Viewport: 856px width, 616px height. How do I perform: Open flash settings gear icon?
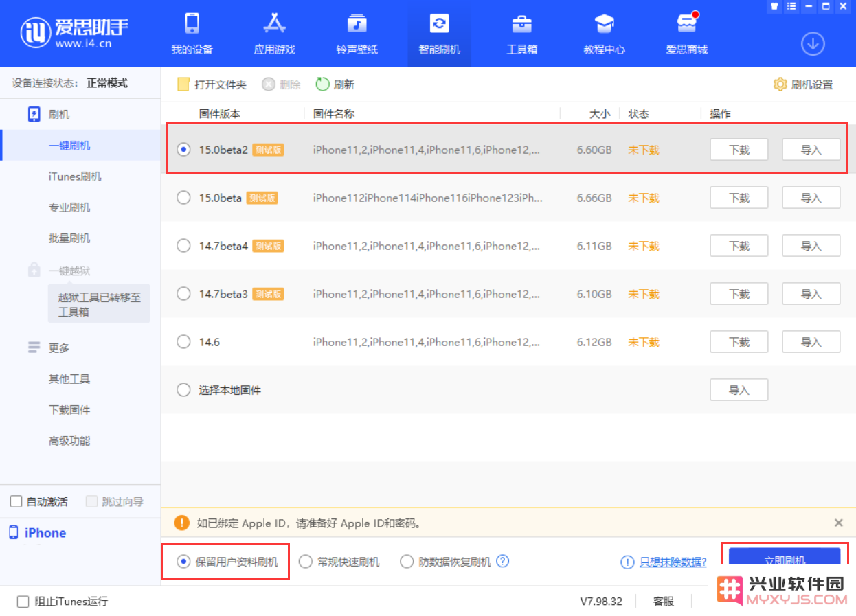coord(780,84)
